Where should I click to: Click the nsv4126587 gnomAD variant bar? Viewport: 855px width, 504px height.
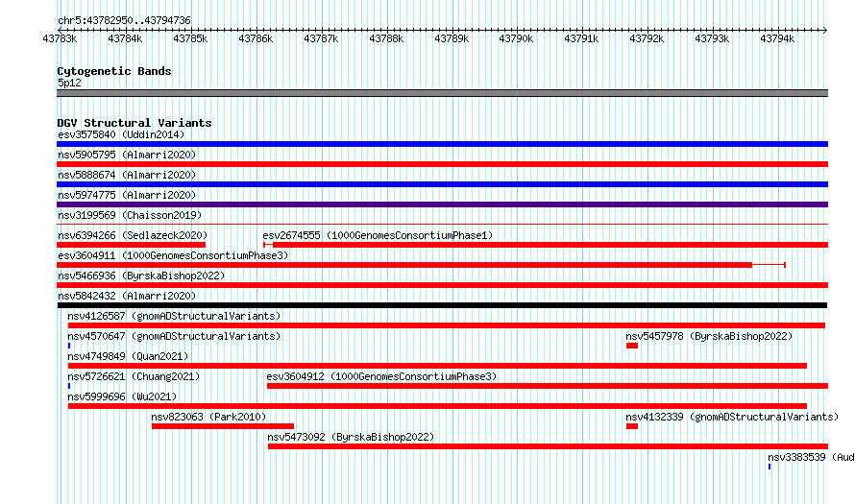pos(446,325)
